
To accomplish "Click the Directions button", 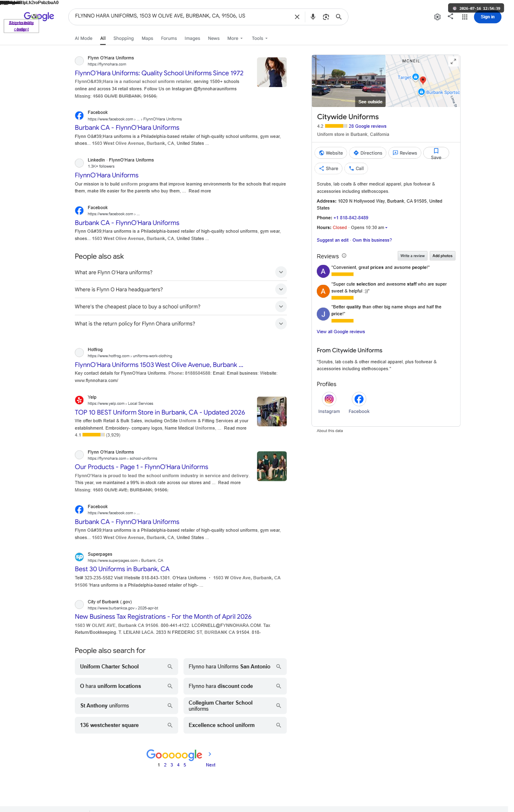I will (x=368, y=153).
